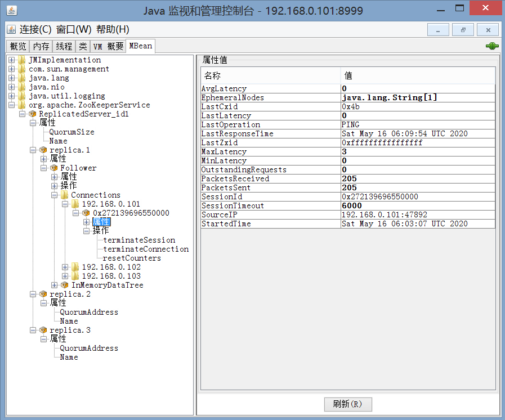Select the replica.1 MBean icon
The height and width of the screenshot is (420, 505).
(43, 150)
